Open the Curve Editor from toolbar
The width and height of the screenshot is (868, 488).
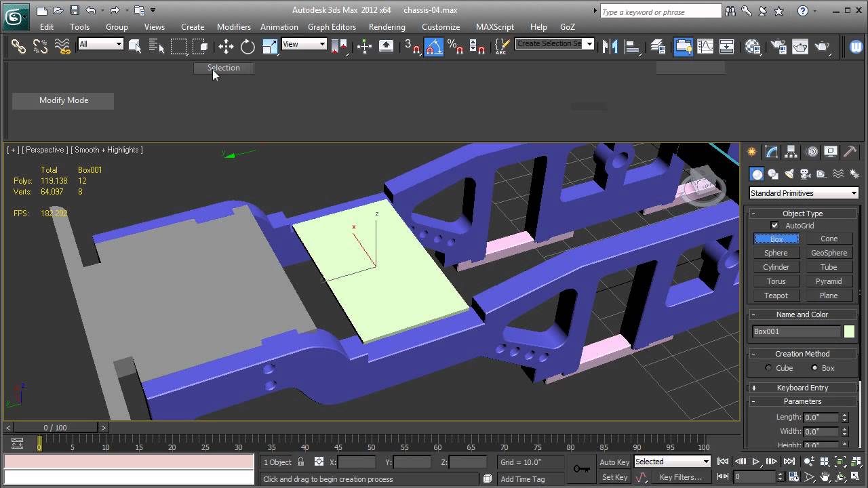[705, 46]
